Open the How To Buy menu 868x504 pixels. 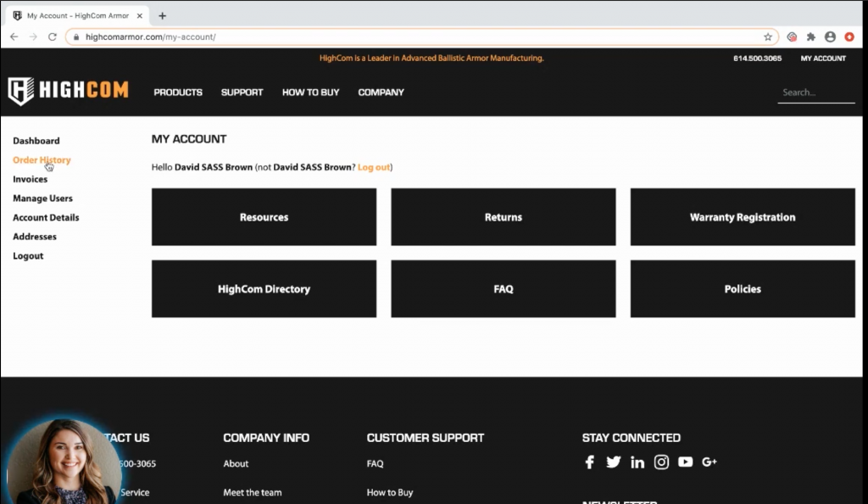tap(310, 92)
